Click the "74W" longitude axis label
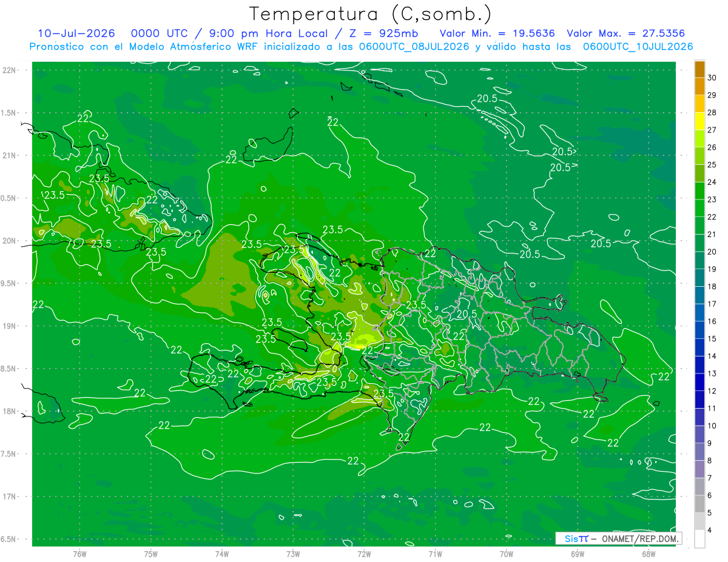728x562 pixels. 222,554
